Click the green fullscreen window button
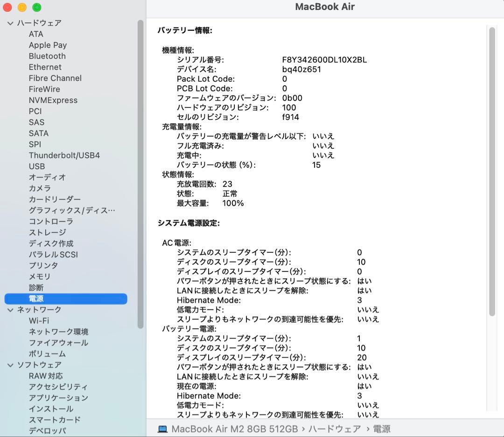504x437 pixels. pyautogui.click(x=36, y=7)
